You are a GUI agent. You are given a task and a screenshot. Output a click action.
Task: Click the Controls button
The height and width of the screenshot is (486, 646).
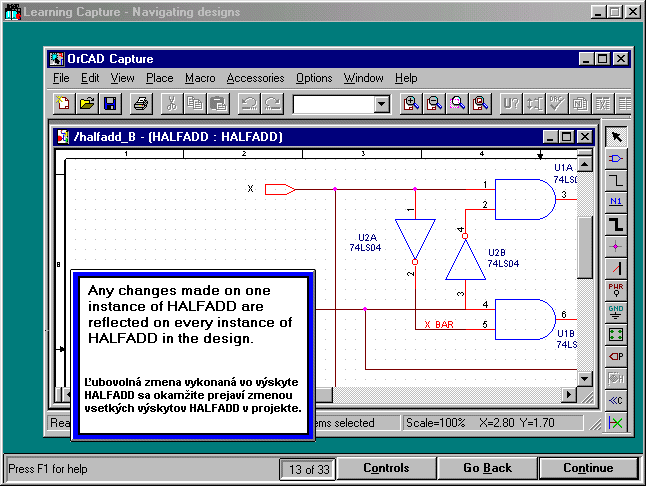click(x=386, y=468)
